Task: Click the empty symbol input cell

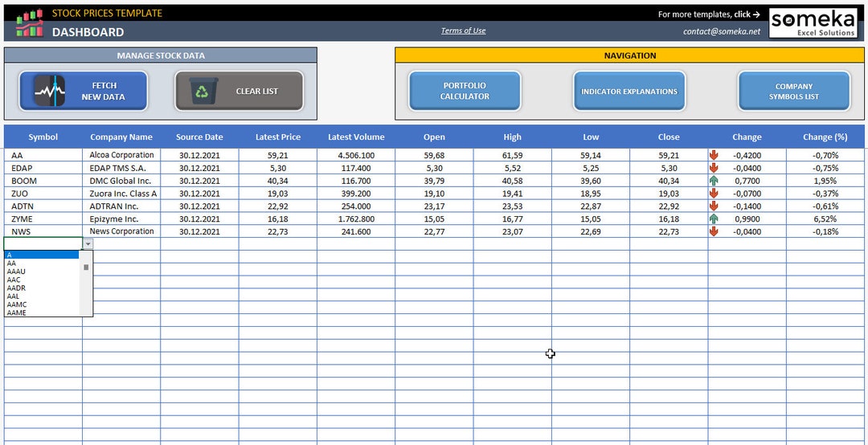Action: [x=43, y=243]
